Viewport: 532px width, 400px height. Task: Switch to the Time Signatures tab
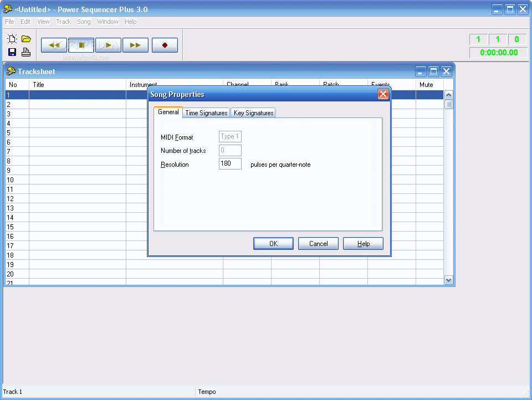206,113
